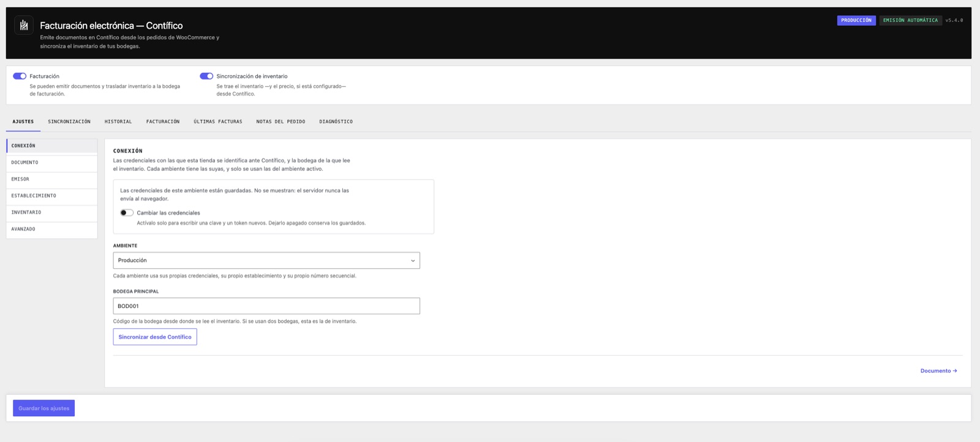
Task: Select Documento in the side menu
Action: pos(52,163)
